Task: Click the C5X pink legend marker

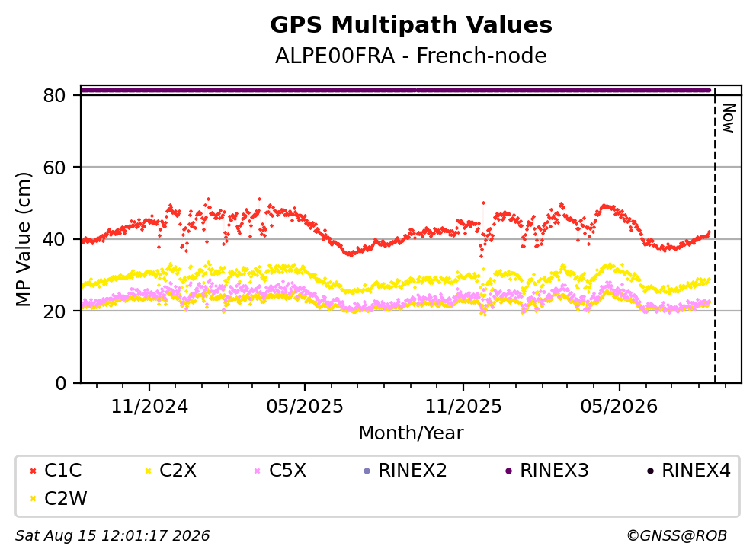Action: (x=258, y=471)
